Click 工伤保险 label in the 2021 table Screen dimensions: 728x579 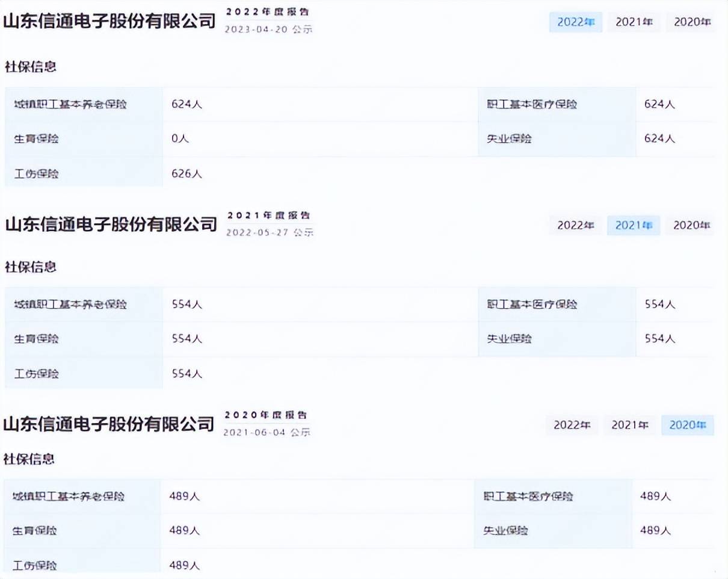(x=37, y=374)
